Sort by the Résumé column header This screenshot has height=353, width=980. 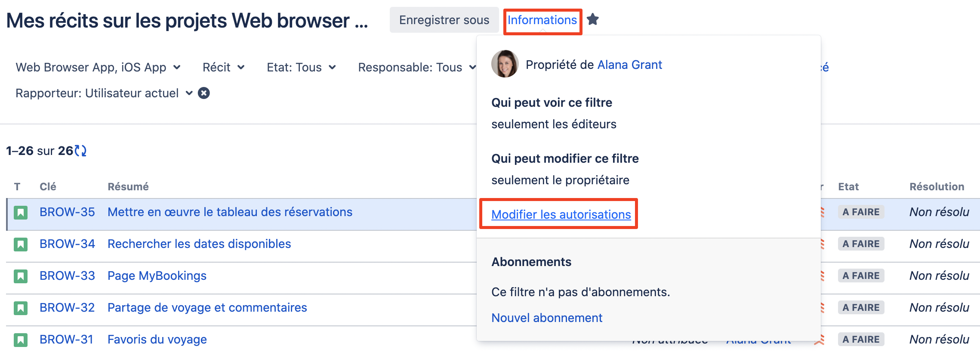pos(128,186)
